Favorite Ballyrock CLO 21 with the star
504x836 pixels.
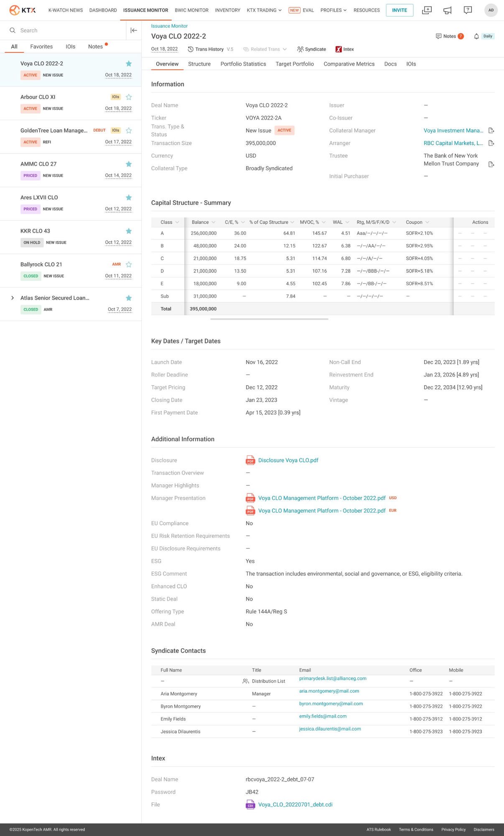tap(129, 264)
